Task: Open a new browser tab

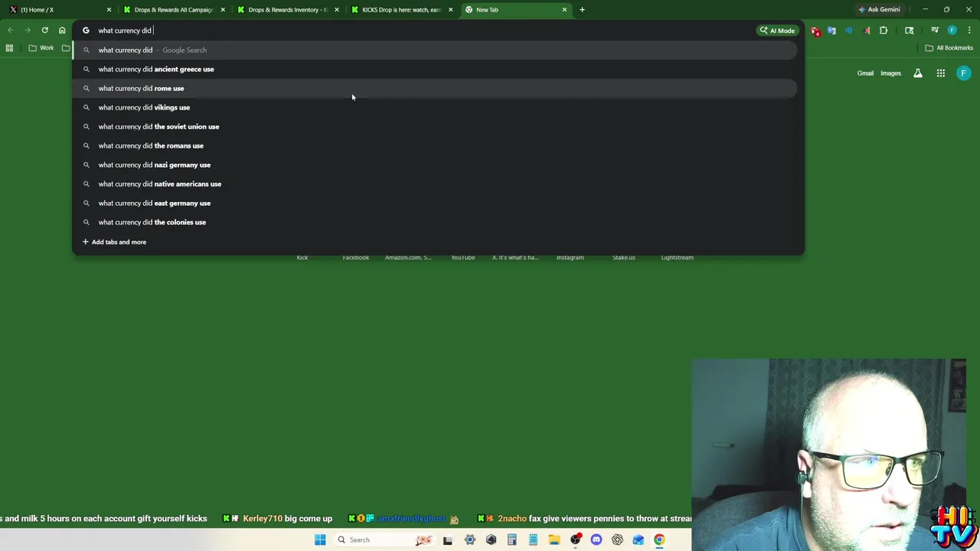Action: pos(582,10)
